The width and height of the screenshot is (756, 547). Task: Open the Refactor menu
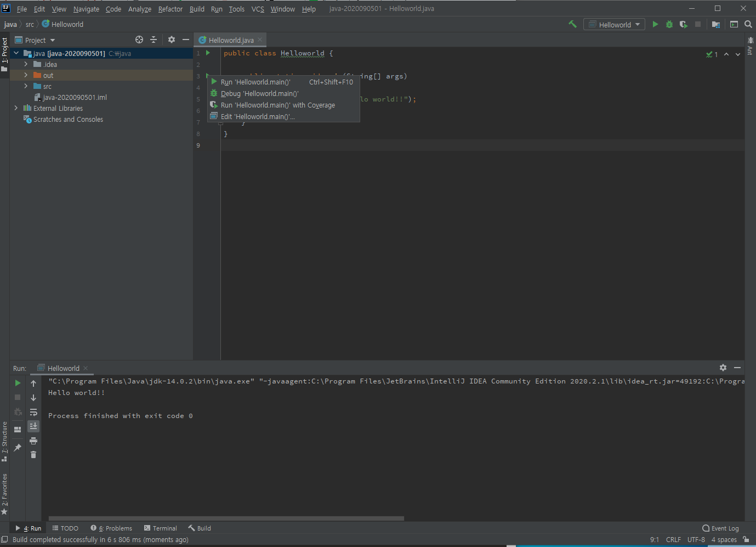coord(170,9)
